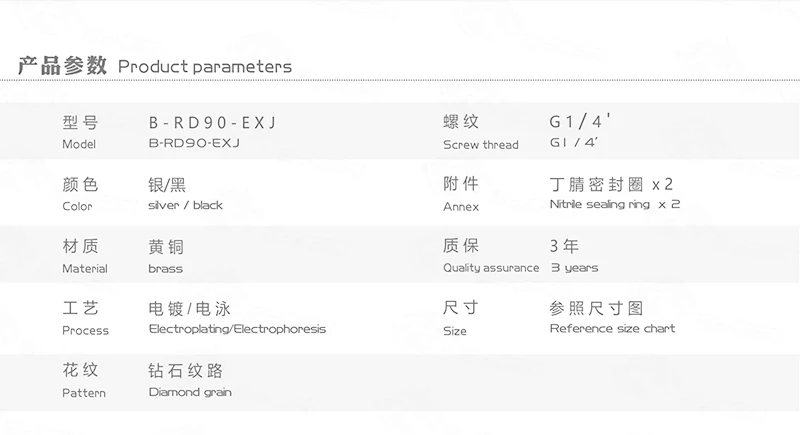Click the Material label

(85, 269)
